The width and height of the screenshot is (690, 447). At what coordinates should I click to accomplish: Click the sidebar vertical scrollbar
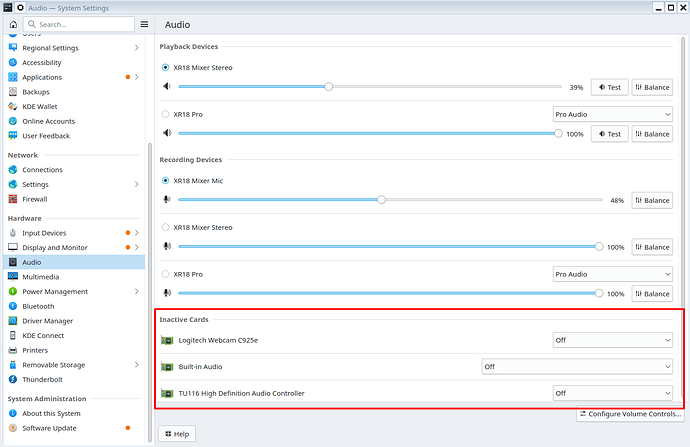pyautogui.click(x=150, y=292)
